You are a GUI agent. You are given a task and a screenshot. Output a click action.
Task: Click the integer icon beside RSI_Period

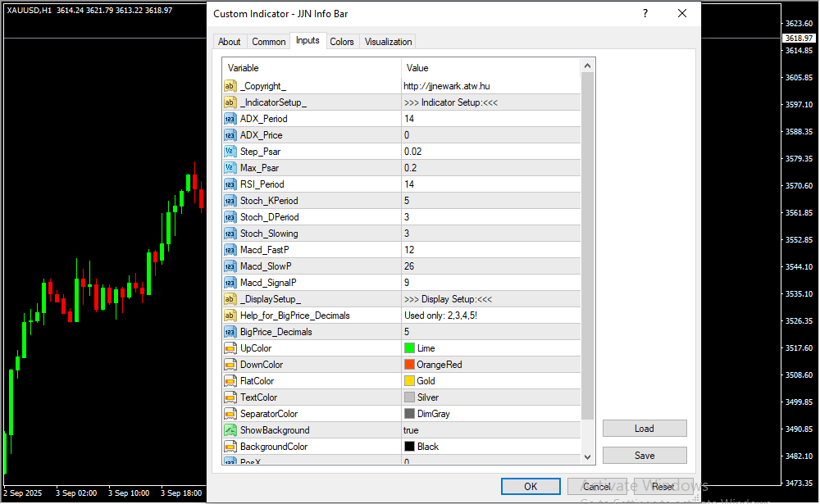[230, 184]
